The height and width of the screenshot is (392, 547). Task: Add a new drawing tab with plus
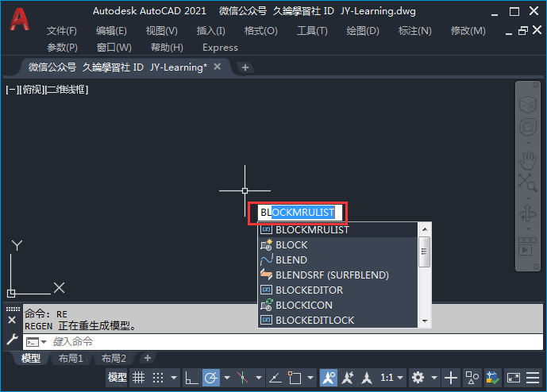point(245,67)
